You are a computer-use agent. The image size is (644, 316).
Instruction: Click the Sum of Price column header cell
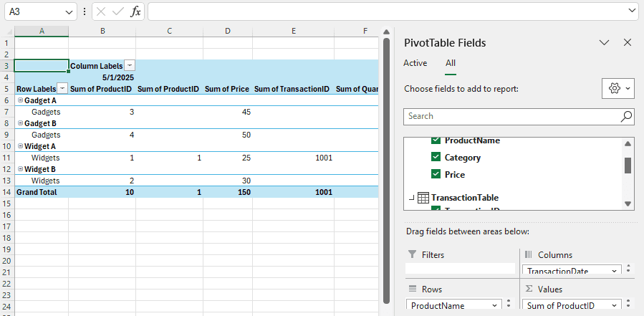point(228,89)
